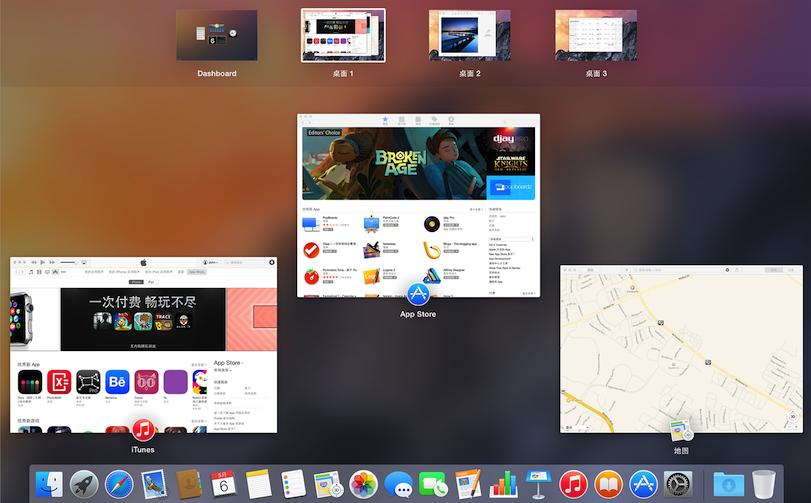Open Keynote podium icon in Dock
Screen dimensions: 811x503
tap(538, 484)
